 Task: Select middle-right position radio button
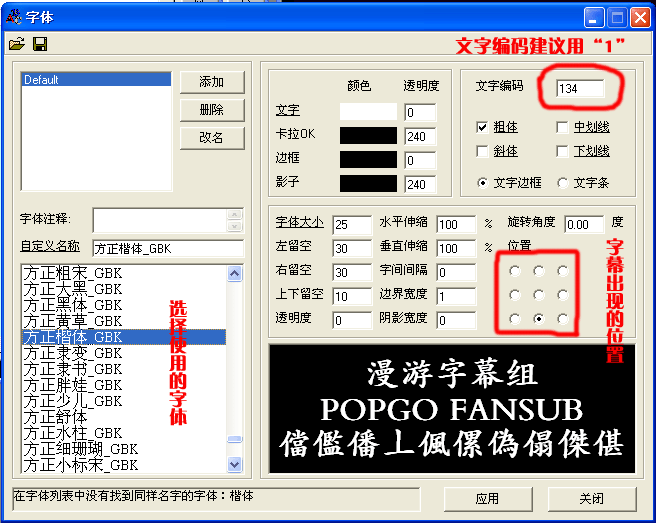click(563, 295)
